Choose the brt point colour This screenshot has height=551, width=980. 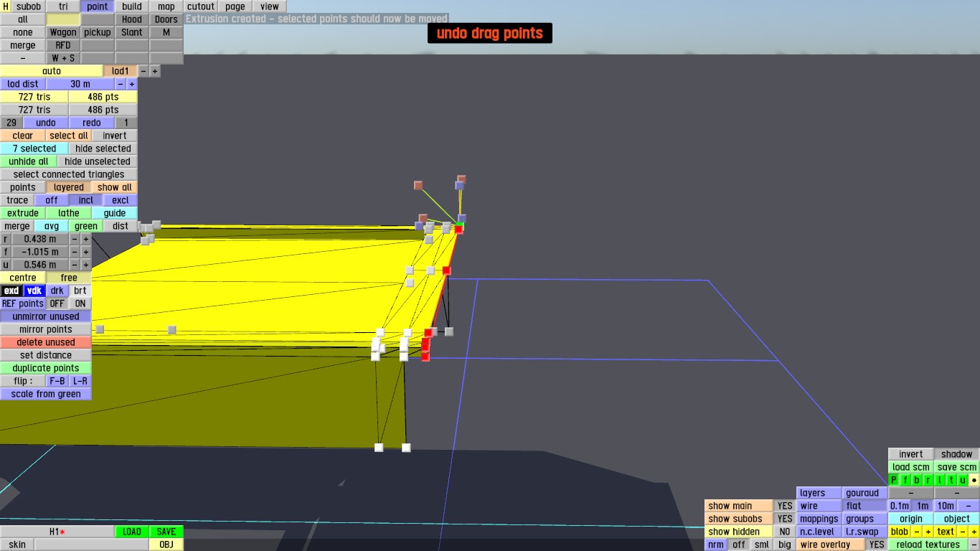pos(80,291)
